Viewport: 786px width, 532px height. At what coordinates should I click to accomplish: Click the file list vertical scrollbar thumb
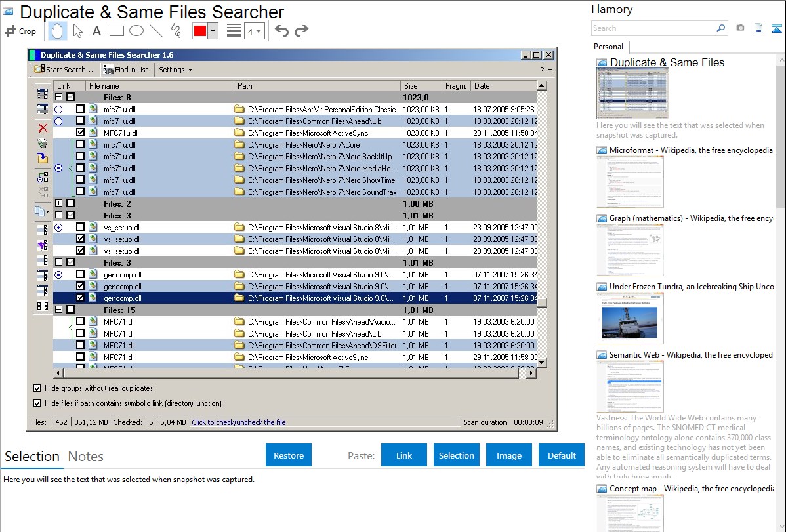tap(541, 302)
